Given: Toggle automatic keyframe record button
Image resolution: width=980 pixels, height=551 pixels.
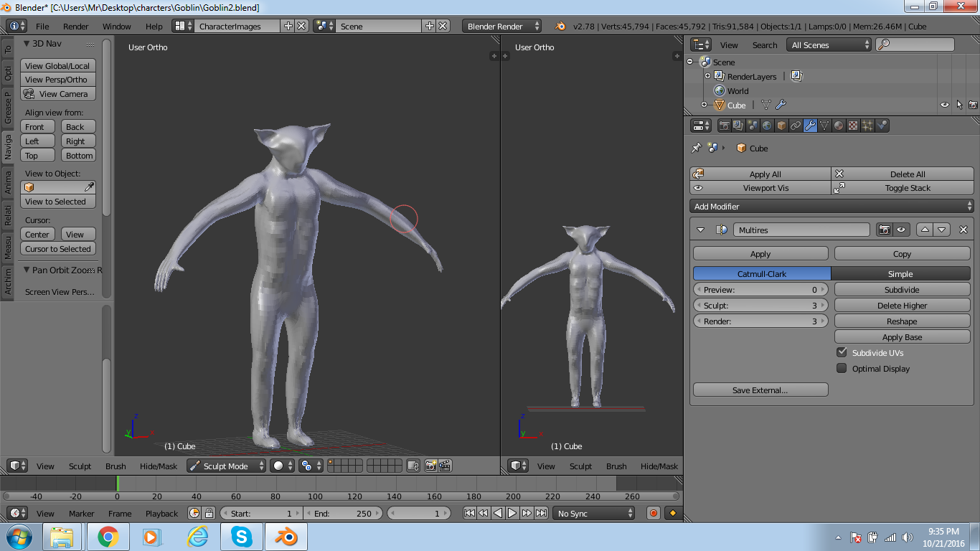Looking at the screenshot, I should click(x=653, y=513).
